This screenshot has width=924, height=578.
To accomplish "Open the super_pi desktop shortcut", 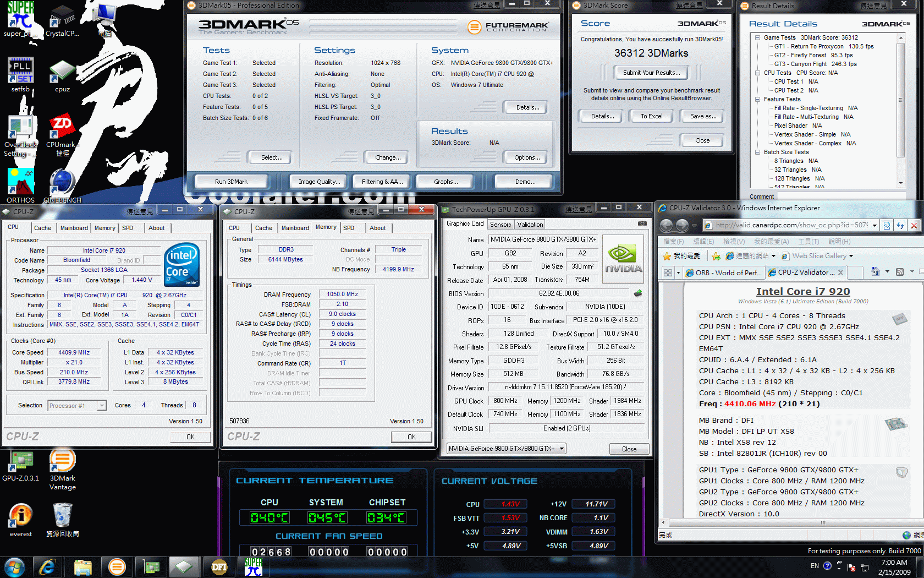I will tap(20, 19).
